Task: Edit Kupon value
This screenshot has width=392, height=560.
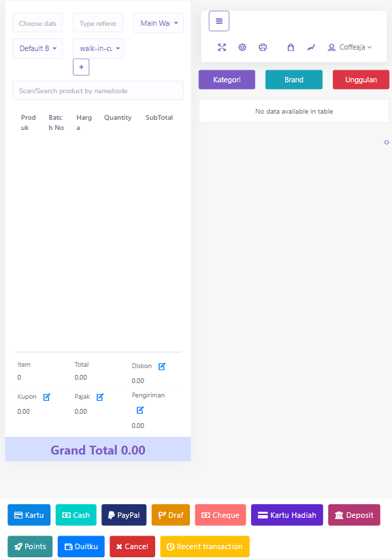Action: coord(47,397)
